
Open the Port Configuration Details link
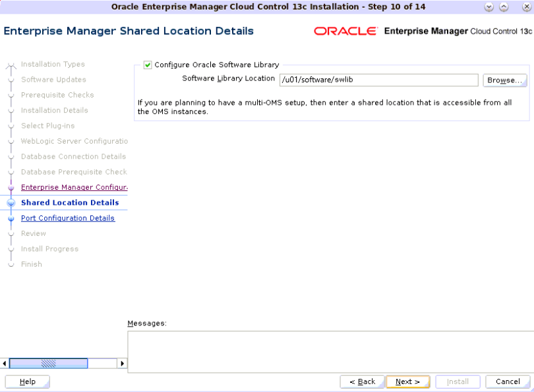point(67,217)
